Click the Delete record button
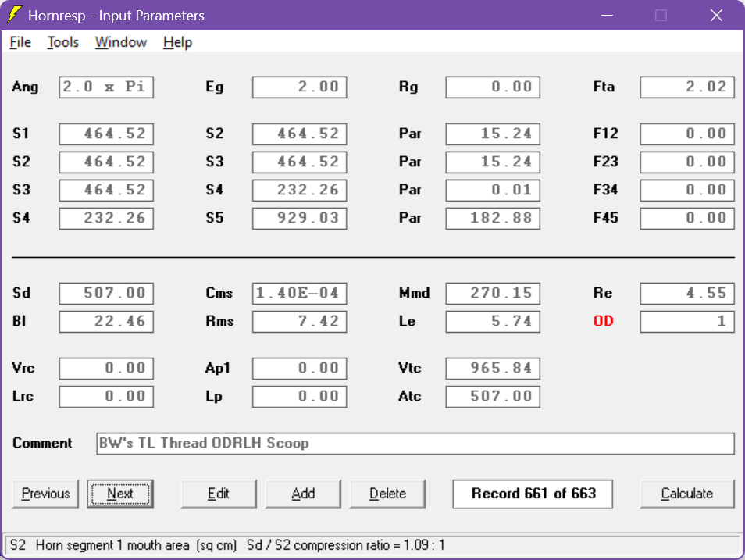Viewport: 745px width, 560px height. pos(387,494)
